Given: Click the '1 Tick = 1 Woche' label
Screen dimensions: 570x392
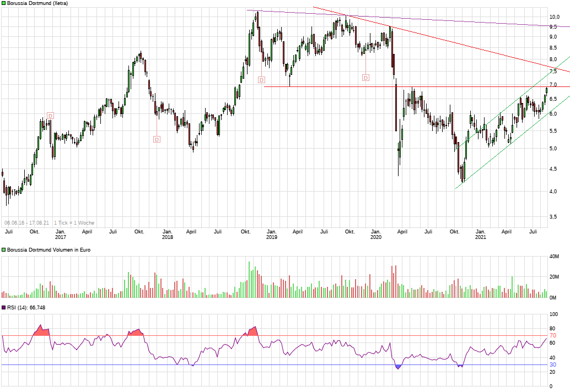Looking at the screenshot, I should click(x=74, y=223).
